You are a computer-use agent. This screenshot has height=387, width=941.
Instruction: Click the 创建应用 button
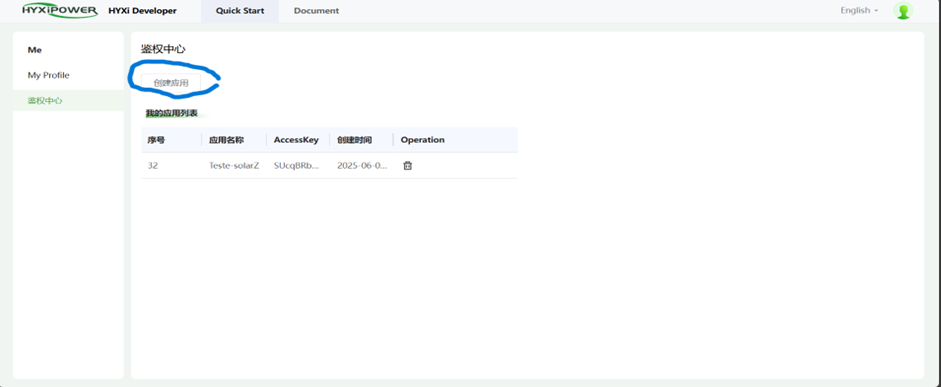pos(171,83)
